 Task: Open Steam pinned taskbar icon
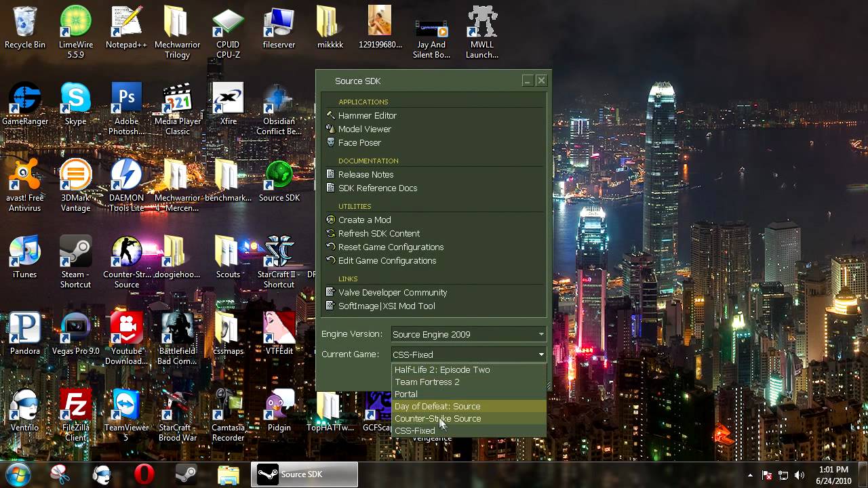pos(186,474)
